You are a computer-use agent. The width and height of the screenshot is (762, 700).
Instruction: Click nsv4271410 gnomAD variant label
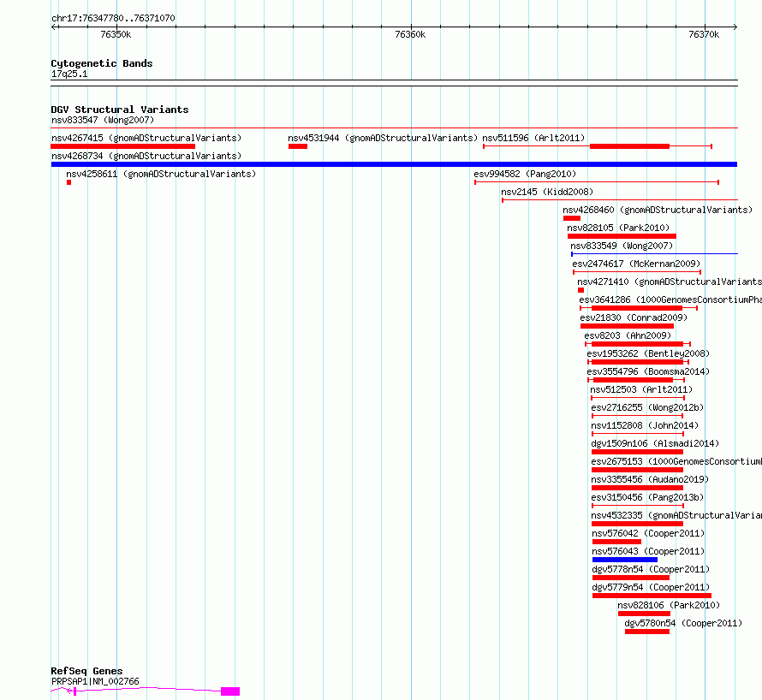click(x=670, y=282)
